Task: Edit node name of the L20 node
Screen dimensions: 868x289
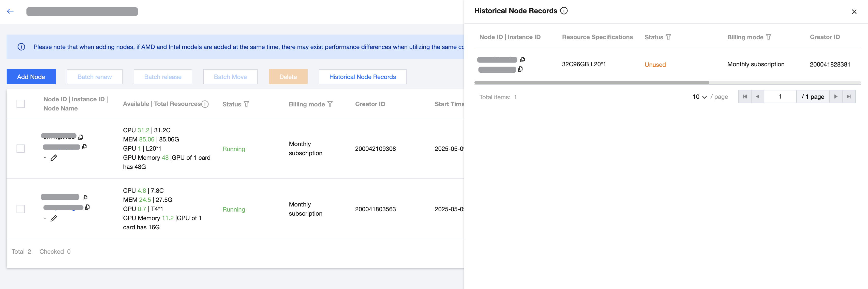Action: (54, 158)
